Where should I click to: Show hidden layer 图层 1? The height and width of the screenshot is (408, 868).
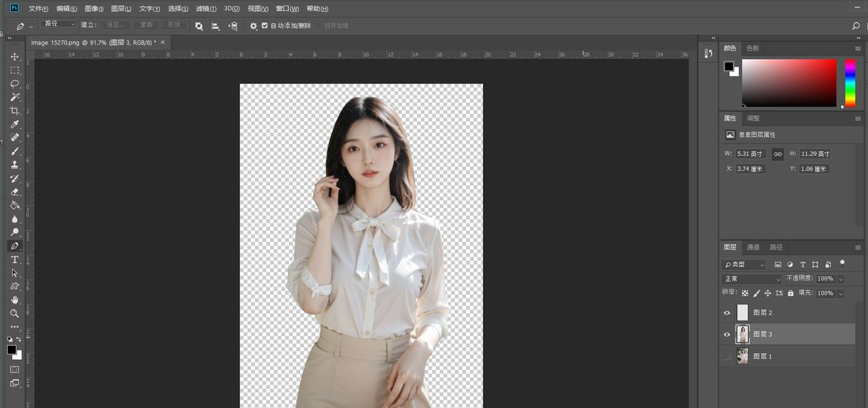tap(727, 356)
